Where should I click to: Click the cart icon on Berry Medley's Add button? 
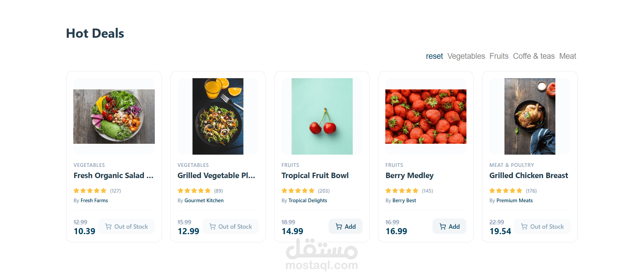443,226
